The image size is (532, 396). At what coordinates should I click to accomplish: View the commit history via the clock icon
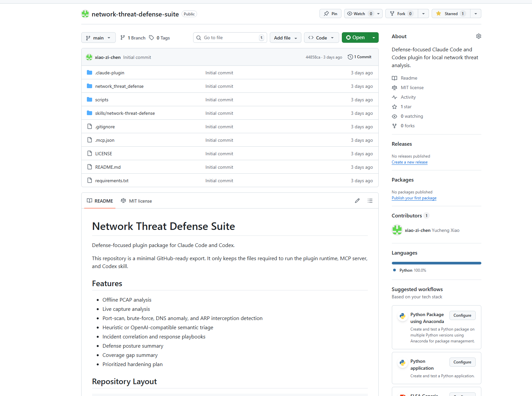pyautogui.click(x=350, y=57)
